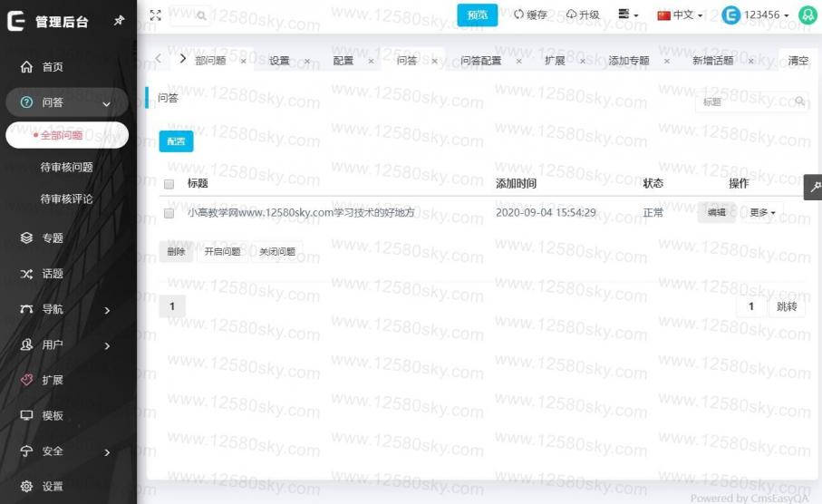Screen dimensions: 822x504
Task: Close the 添加专题 tab
Action: pyautogui.click(x=667, y=62)
